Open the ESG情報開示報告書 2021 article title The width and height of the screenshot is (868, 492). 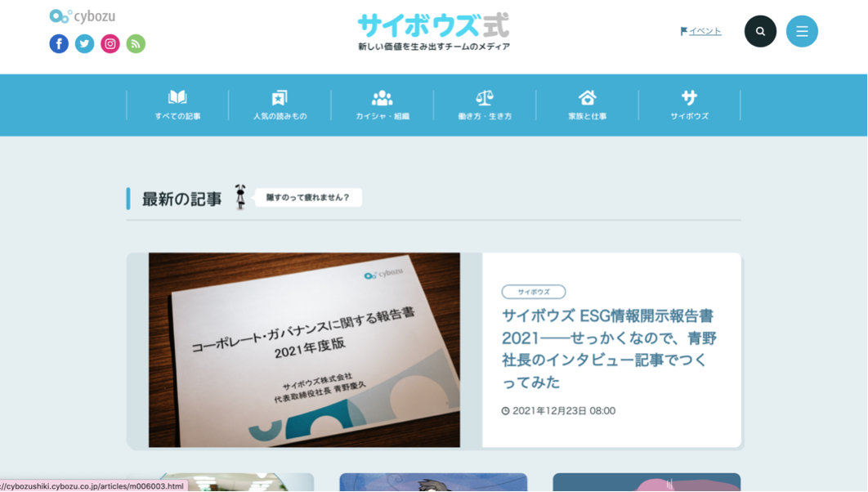pyautogui.click(x=609, y=348)
